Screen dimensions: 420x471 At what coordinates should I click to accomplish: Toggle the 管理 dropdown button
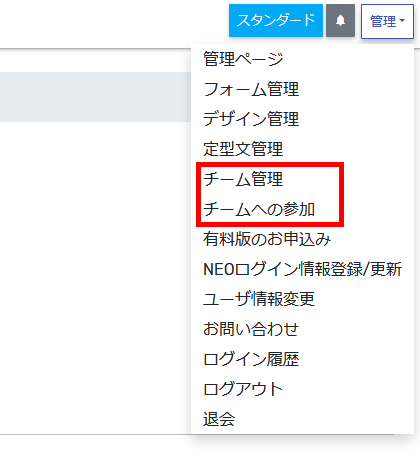coord(387,21)
